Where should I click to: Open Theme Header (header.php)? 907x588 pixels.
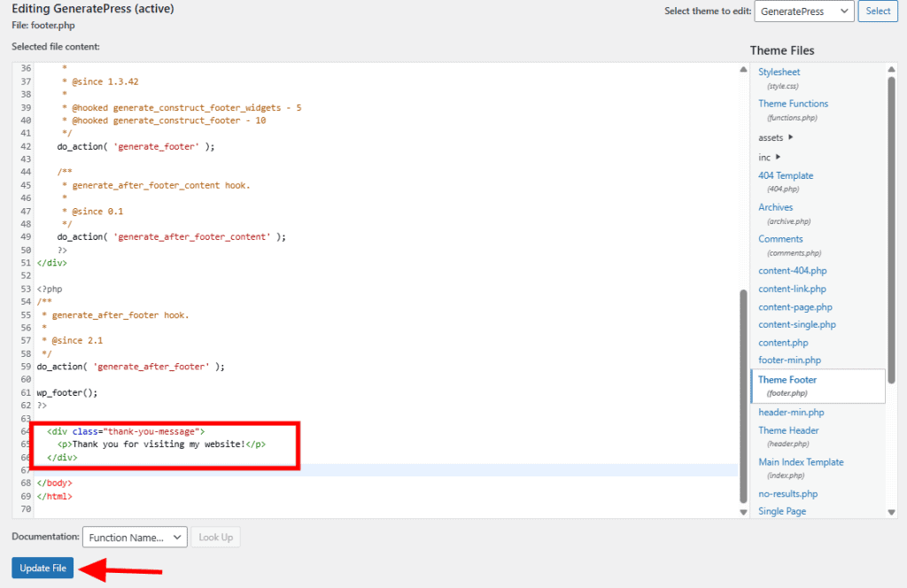pos(788,430)
